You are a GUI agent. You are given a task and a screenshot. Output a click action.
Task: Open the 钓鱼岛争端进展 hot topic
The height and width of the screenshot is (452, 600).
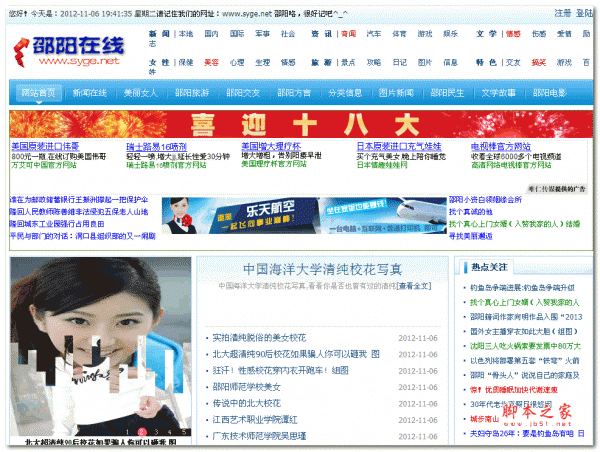tap(522, 288)
